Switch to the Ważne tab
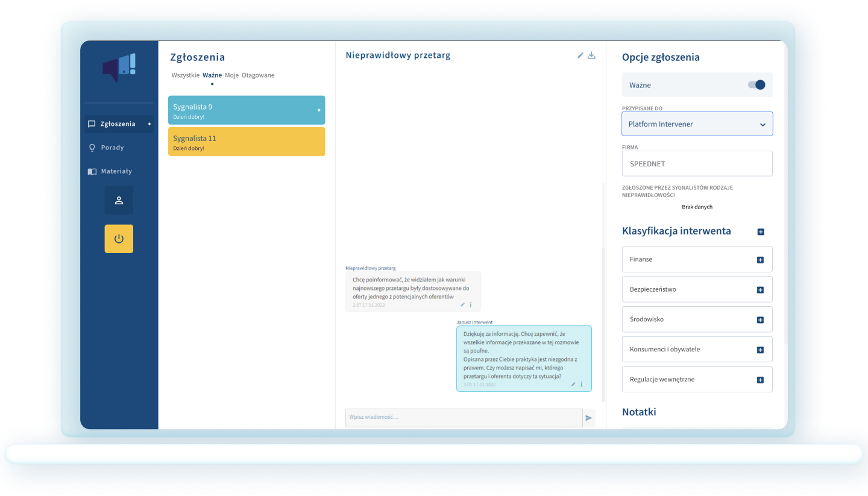Screen dimensions: 868x496 [212, 75]
